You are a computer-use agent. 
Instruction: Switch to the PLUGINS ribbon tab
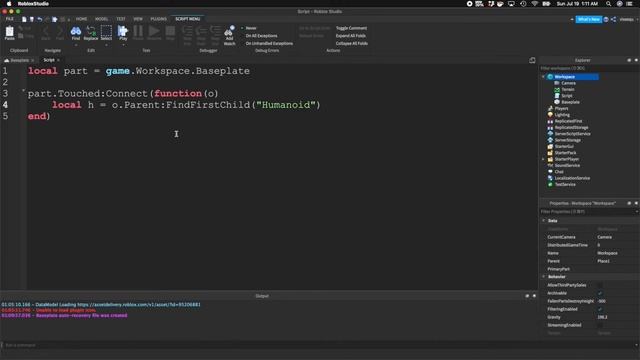pos(158,19)
